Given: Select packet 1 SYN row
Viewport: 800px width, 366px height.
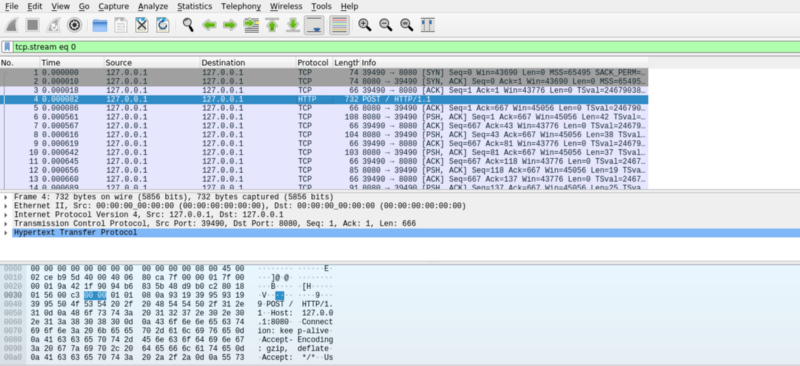Looking at the screenshot, I should [x=324, y=72].
